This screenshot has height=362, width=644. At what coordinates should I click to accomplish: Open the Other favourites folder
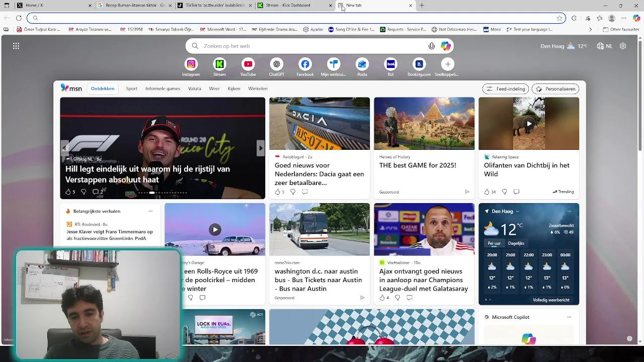point(621,30)
